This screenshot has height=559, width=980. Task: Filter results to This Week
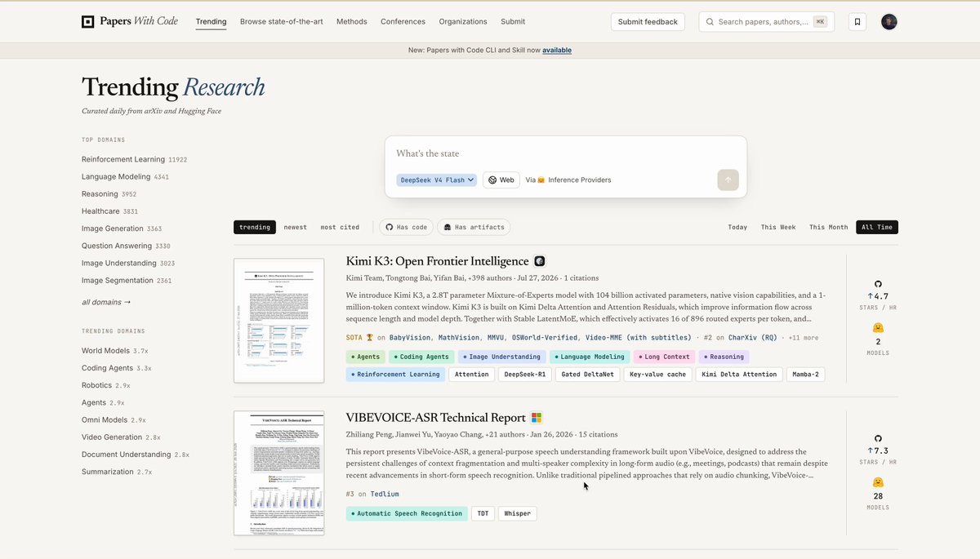(778, 227)
